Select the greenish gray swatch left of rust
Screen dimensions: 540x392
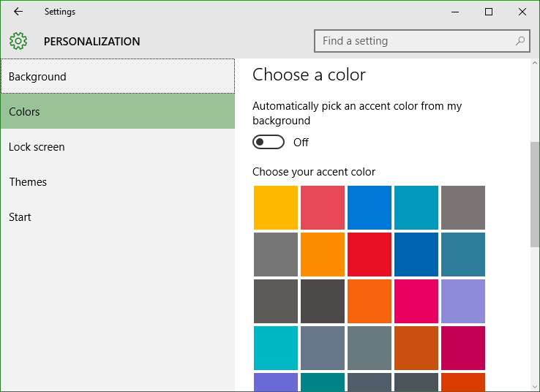(x=370, y=348)
